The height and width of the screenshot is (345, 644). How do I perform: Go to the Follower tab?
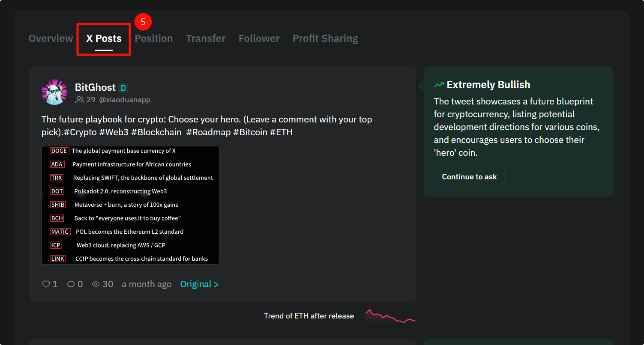tap(259, 39)
